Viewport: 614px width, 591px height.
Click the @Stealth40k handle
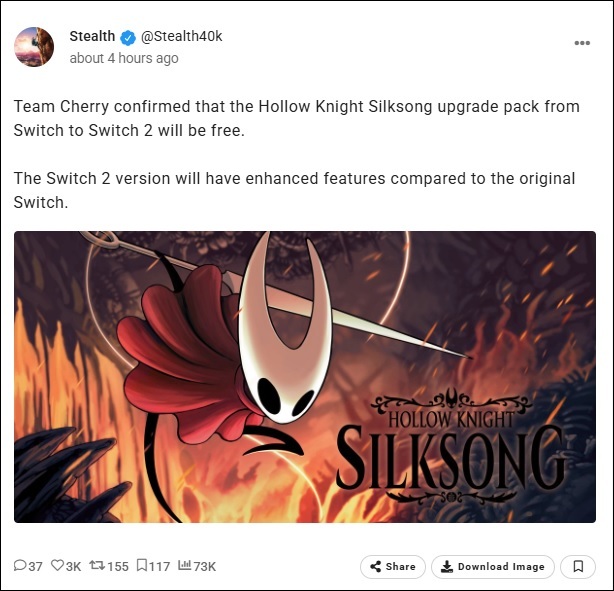tap(181, 36)
